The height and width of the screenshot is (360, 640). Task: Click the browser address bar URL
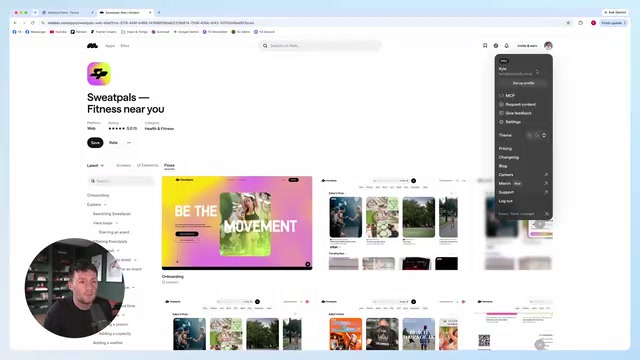click(x=151, y=23)
